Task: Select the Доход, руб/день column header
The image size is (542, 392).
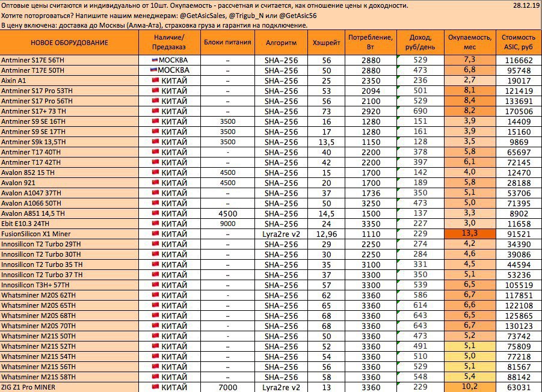Action: [420, 43]
